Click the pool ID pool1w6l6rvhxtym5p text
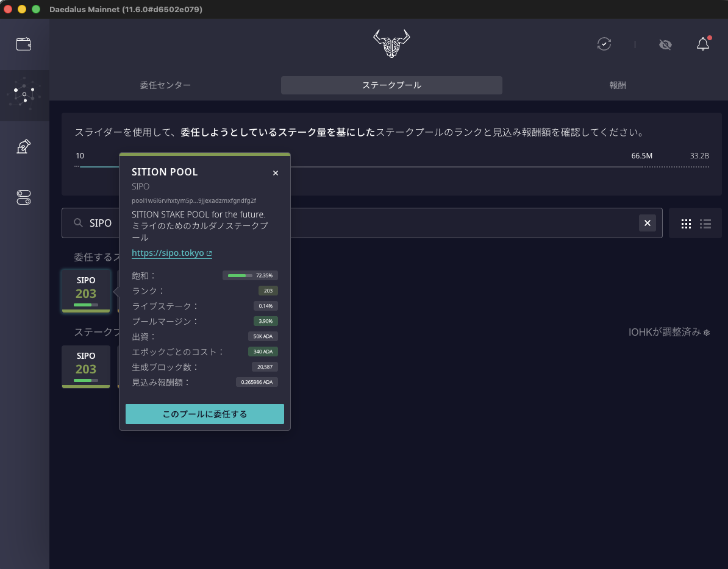 pyautogui.click(x=194, y=200)
